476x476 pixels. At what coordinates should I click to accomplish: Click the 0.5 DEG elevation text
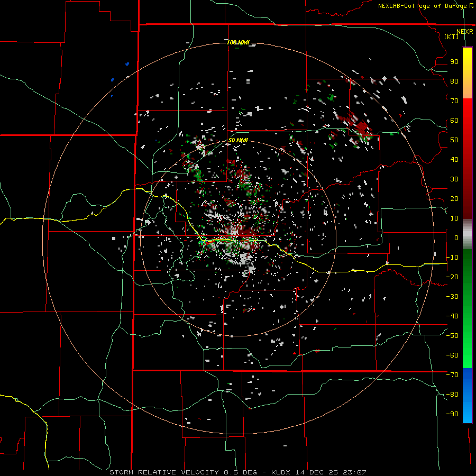(240, 472)
